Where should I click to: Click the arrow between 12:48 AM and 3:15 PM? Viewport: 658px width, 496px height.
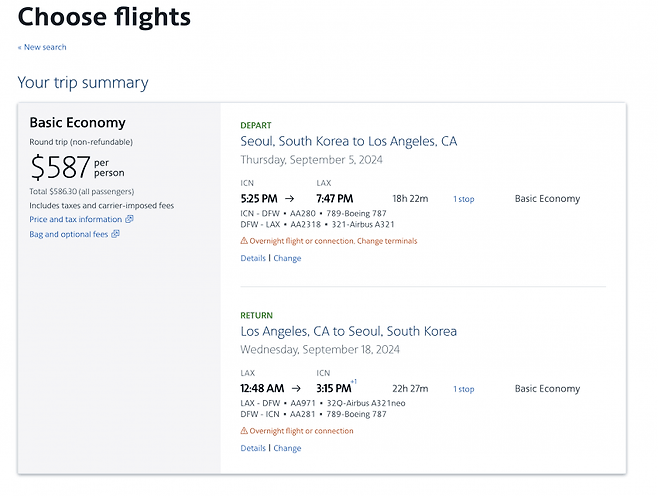pyautogui.click(x=297, y=389)
